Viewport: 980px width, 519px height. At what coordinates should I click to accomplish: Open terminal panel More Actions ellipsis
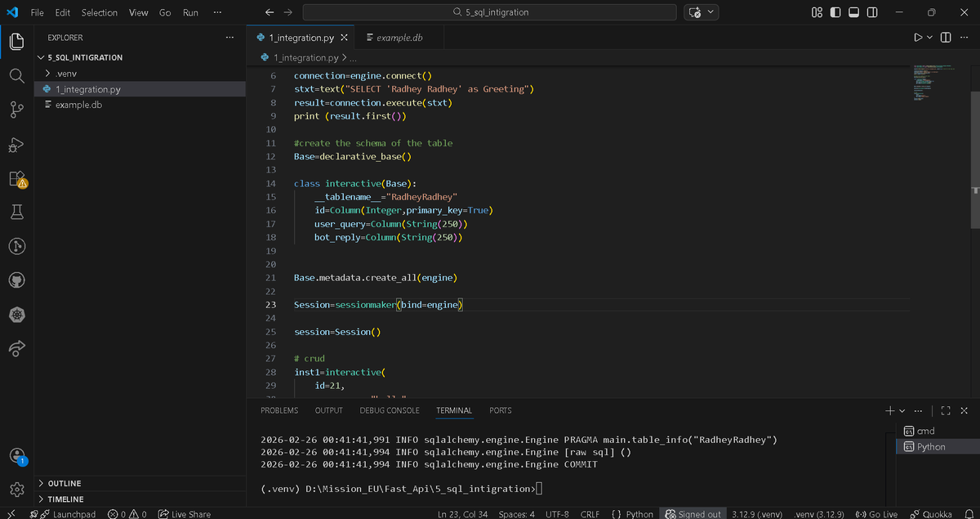(918, 410)
